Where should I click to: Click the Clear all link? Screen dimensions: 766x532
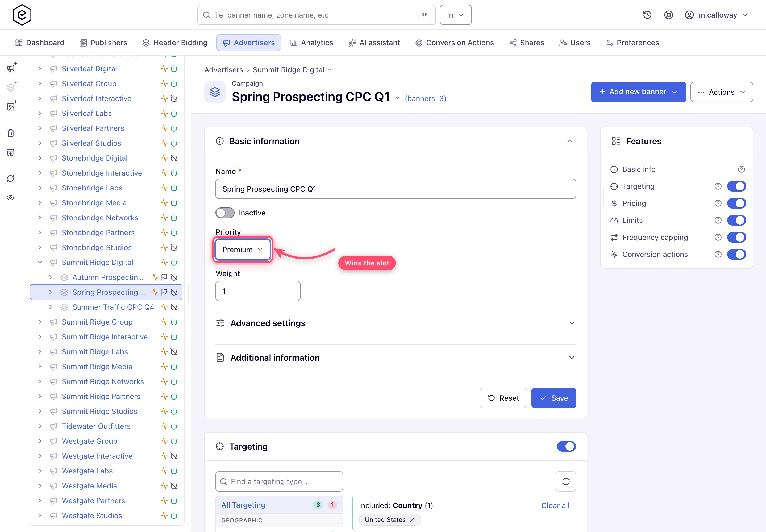[x=555, y=505]
